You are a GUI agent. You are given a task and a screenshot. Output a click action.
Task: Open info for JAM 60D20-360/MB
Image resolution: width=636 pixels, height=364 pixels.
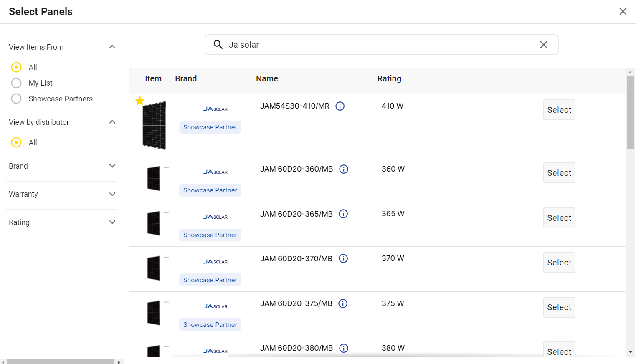(x=344, y=169)
